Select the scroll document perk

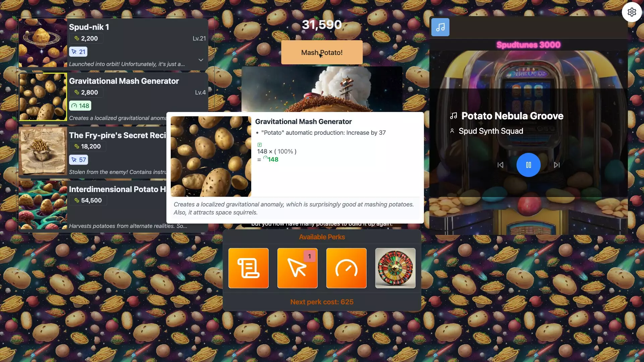point(248,268)
